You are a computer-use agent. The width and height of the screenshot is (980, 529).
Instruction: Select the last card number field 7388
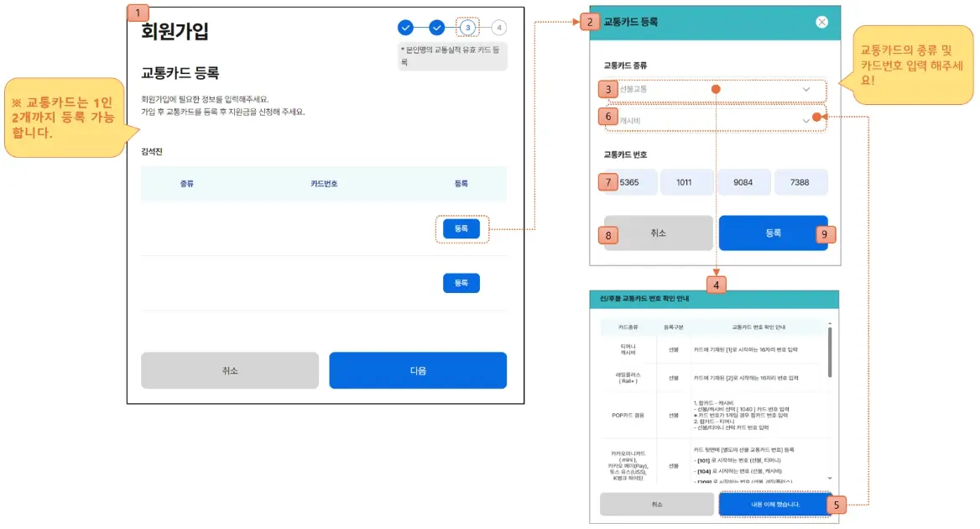(x=801, y=182)
